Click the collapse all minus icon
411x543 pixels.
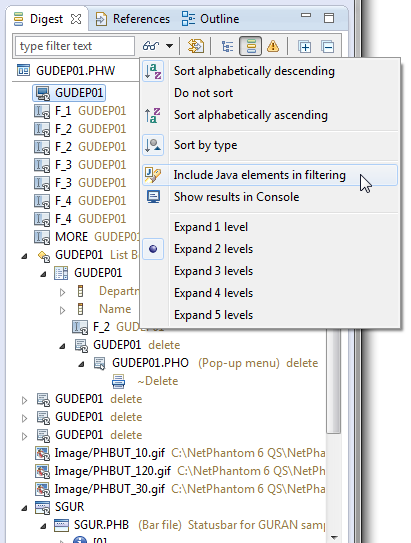[x=328, y=46]
